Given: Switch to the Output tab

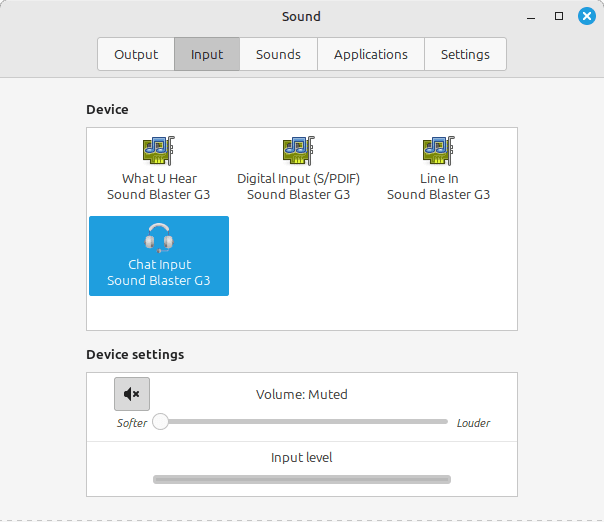Looking at the screenshot, I should tap(136, 54).
